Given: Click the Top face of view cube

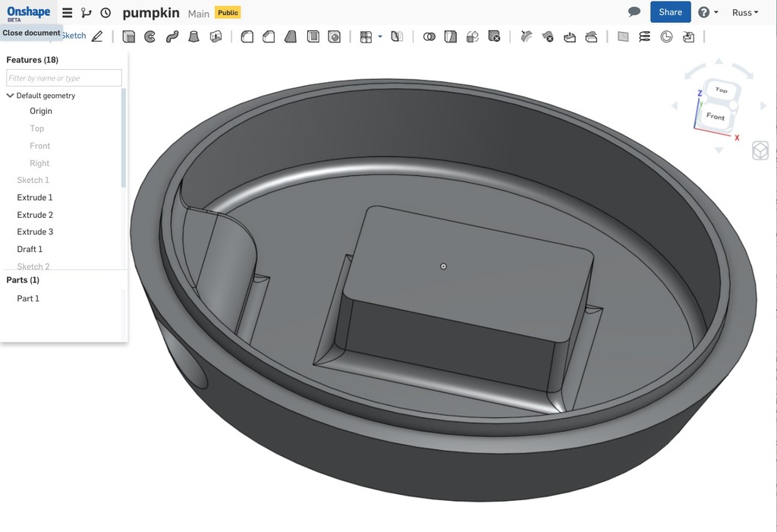Looking at the screenshot, I should (722, 90).
